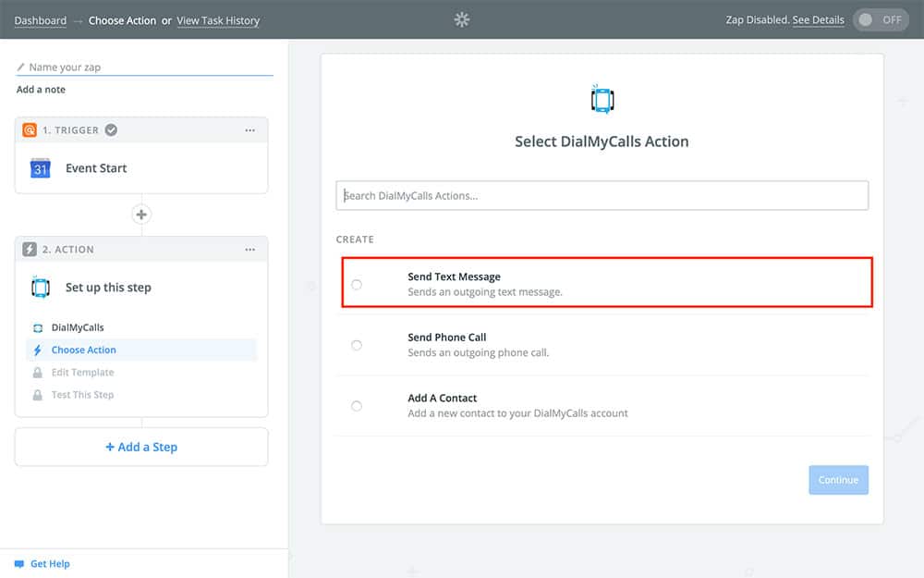This screenshot has width=924, height=578.
Task: Select the Send Text Message radio button
Action: click(357, 284)
